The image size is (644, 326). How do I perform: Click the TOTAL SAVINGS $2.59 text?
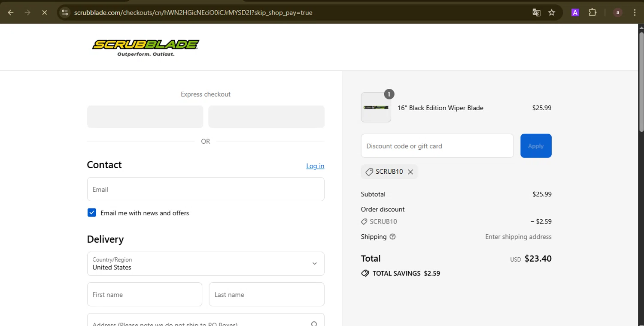pyautogui.click(x=406, y=273)
